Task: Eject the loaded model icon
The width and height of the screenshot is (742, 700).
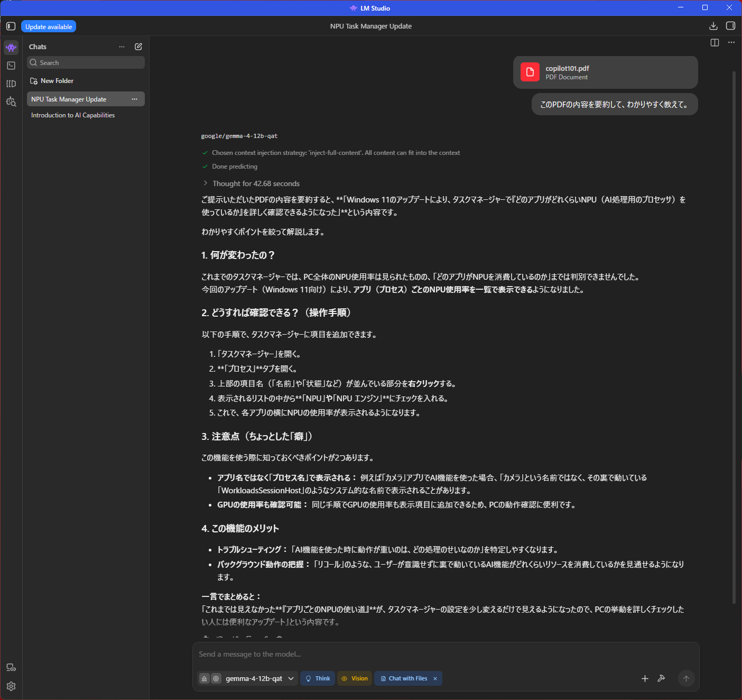Action: click(x=204, y=678)
